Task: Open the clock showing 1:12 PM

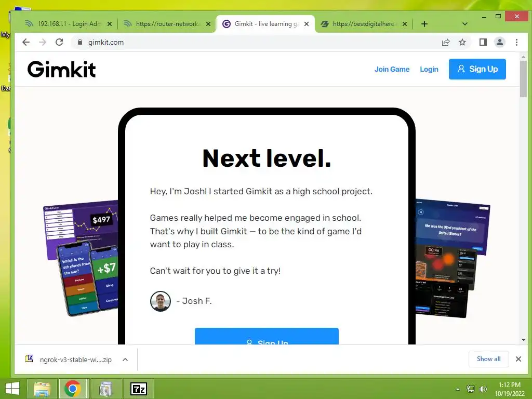Action: [x=509, y=389]
